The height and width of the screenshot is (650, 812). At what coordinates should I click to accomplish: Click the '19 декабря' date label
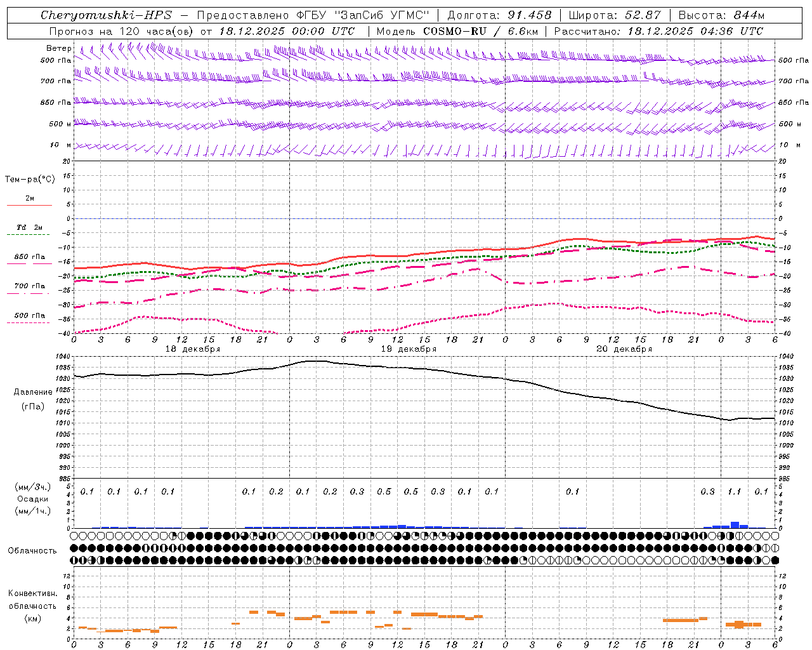coord(409,349)
